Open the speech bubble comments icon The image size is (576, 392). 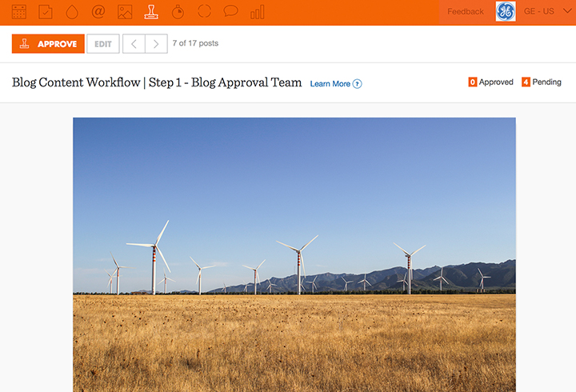tap(230, 11)
